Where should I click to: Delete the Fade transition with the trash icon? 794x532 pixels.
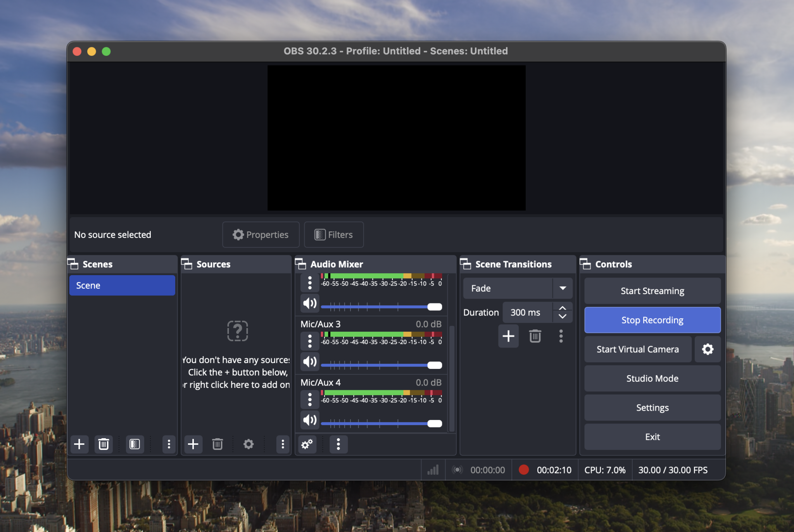tap(535, 336)
